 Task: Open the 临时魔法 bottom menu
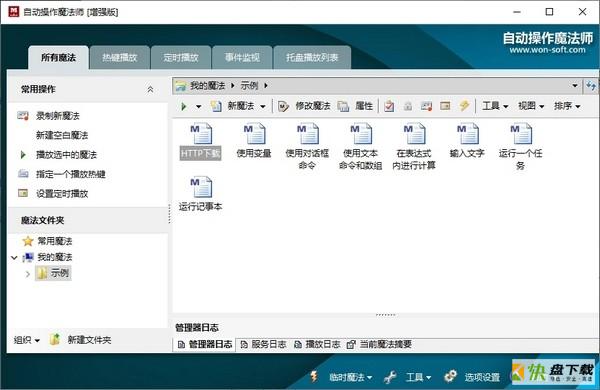coord(351,378)
